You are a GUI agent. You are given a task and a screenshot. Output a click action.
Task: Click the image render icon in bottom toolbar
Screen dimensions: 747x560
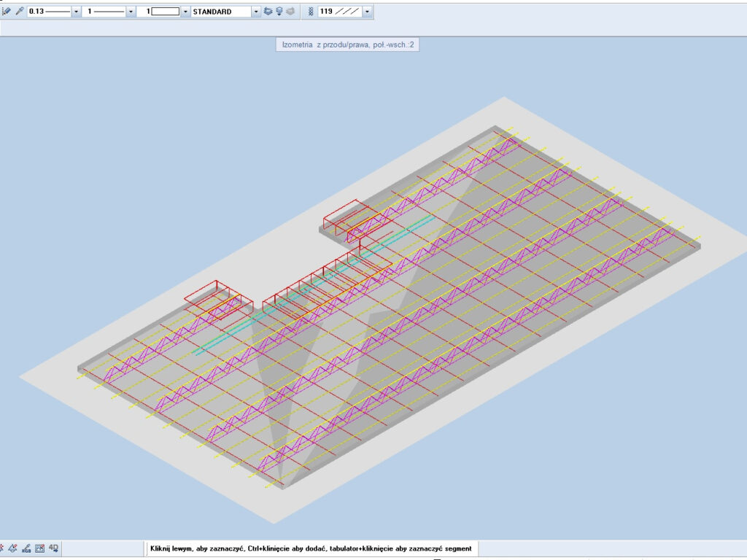pos(39,548)
